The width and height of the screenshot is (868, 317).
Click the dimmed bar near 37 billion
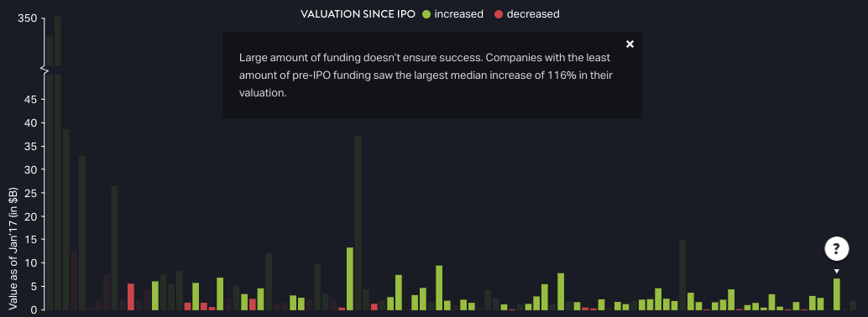(x=358, y=222)
